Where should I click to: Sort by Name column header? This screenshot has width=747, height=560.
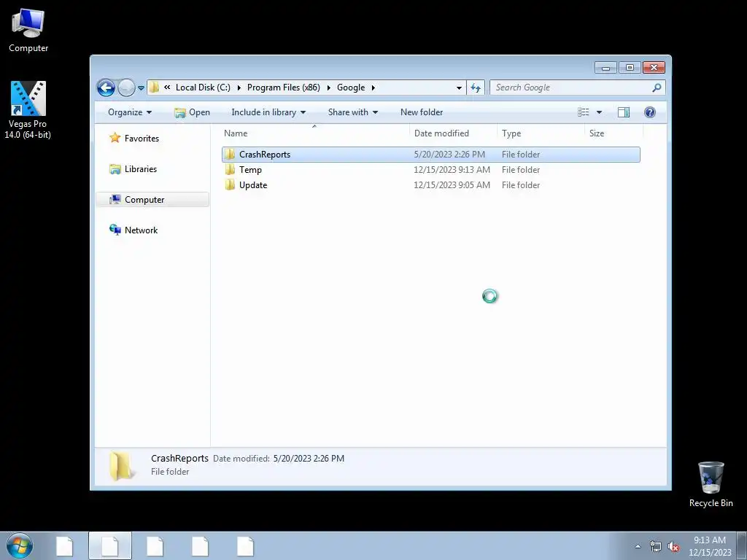[314, 133]
